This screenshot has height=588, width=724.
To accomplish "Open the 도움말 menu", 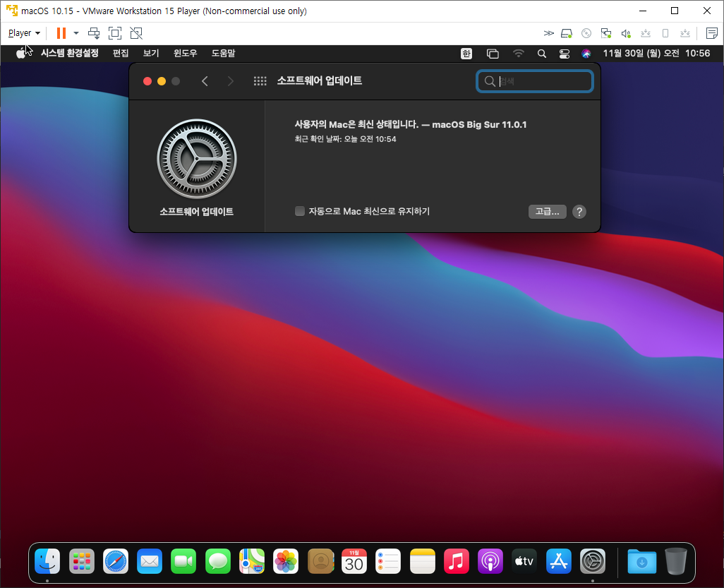I will pos(223,53).
